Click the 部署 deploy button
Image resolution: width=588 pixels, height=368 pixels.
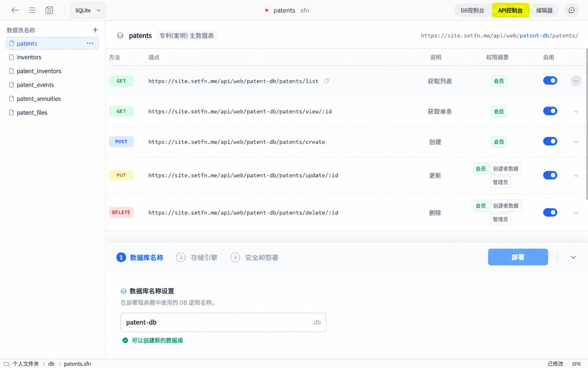tap(518, 257)
